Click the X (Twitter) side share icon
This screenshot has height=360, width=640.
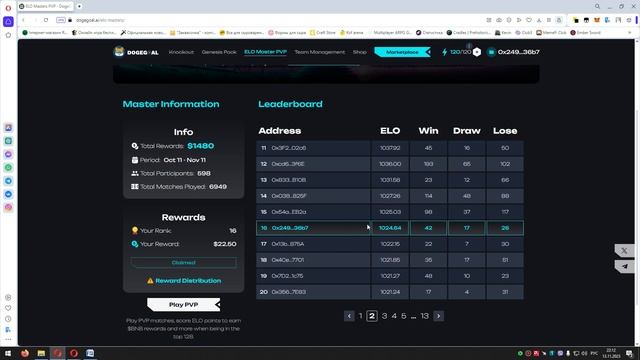[x=624, y=251]
